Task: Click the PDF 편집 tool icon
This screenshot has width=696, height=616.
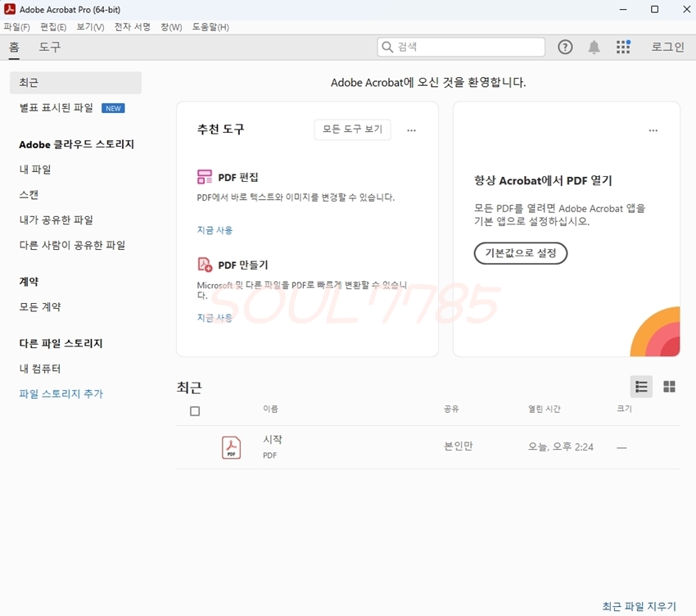Action: pos(205,177)
